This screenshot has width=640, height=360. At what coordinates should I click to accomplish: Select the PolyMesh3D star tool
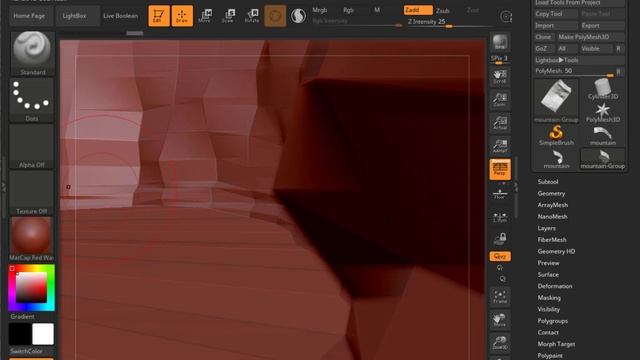click(x=602, y=112)
